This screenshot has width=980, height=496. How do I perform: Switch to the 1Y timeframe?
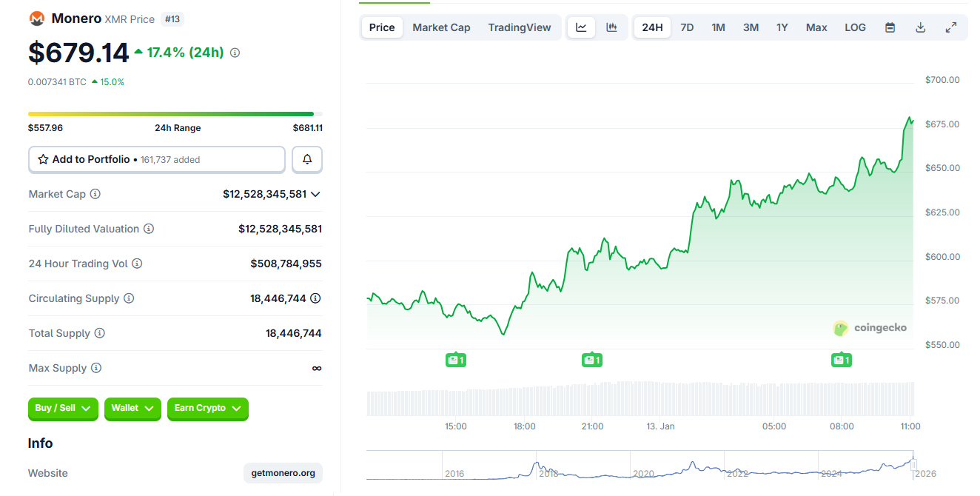point(782,27)
